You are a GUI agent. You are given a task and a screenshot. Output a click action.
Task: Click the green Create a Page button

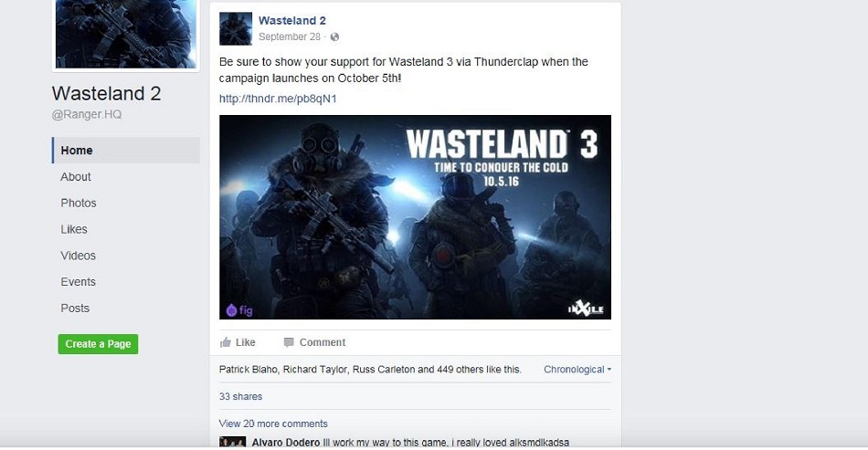[98, 344]
